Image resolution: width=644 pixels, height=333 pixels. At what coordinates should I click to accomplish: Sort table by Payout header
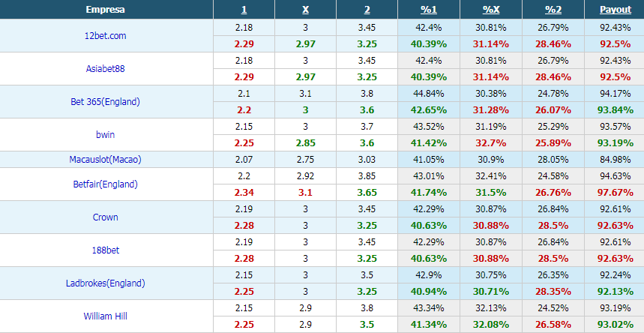[x=616, y=10]
